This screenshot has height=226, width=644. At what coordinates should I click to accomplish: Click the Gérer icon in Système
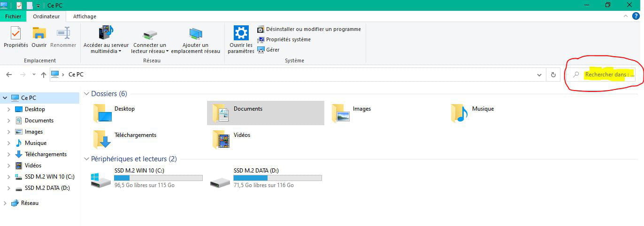pos(261,50)
